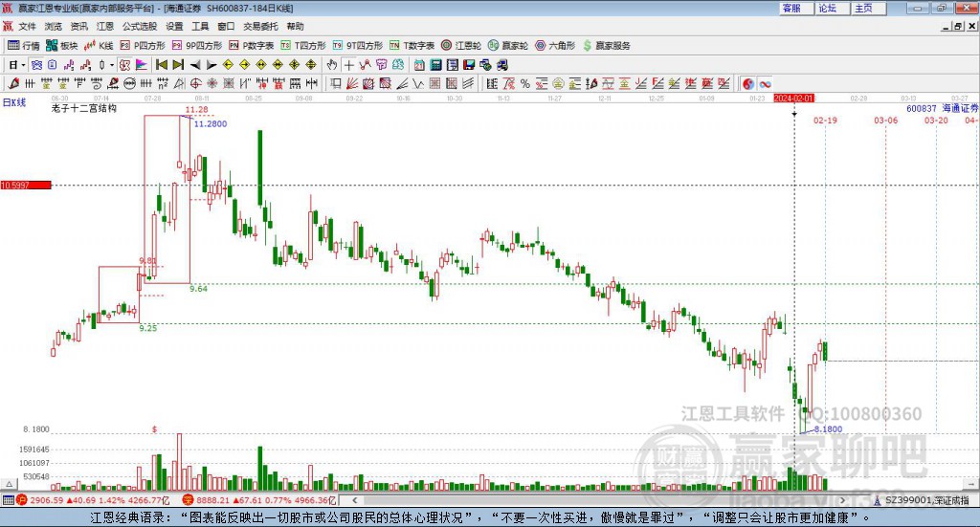The width and height of the screenshot is (980, 527).
Task: Open the 六角形 hexagon tool
Action: coord(555,46)
